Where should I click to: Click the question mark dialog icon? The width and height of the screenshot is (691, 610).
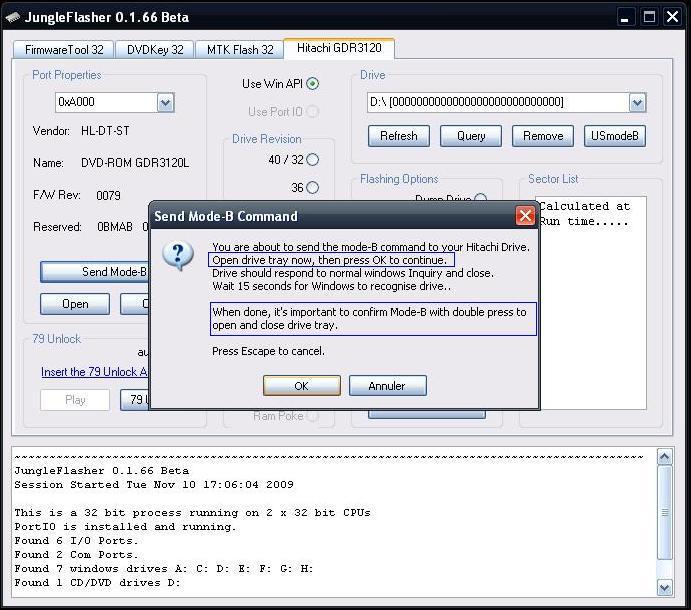click(x=178, y=256)
